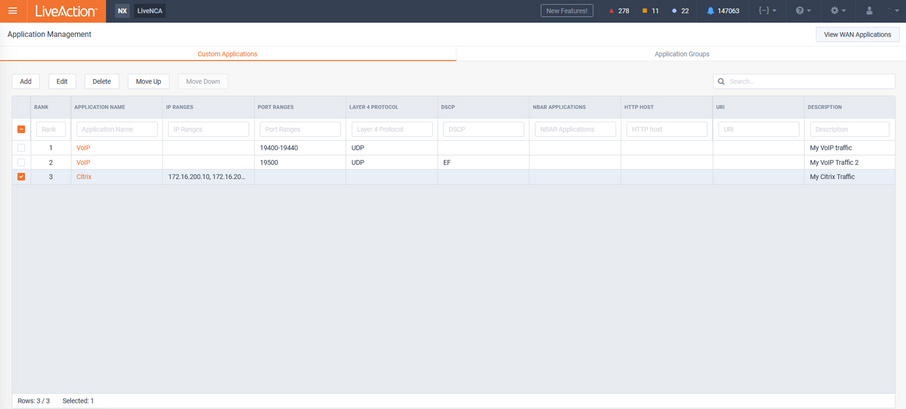
Task: Open the API braces dropdown
Action: (767, 10)
